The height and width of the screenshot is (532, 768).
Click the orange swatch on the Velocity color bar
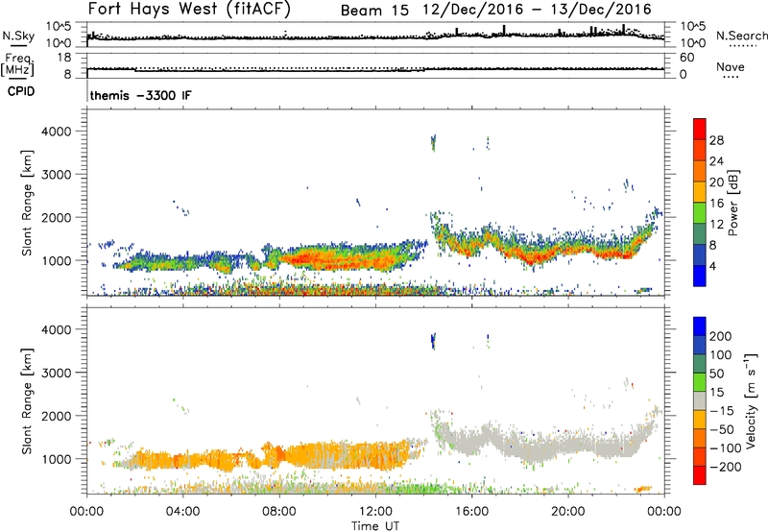click(700, 438)
